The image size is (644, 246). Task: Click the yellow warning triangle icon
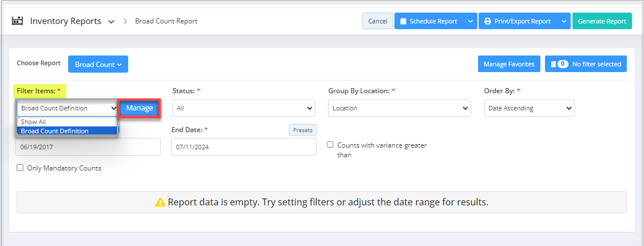point(160,202)
